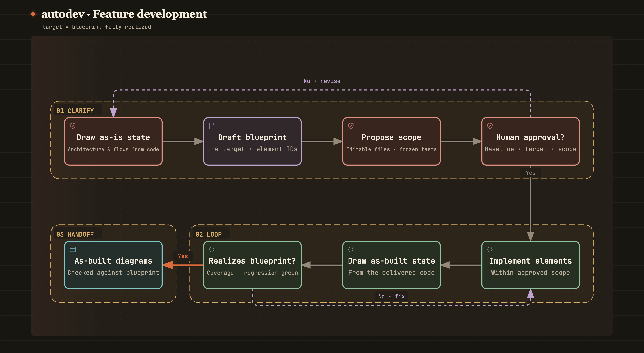
Task: Click the orange 'Yes' label near As-built diagrams
Action: 183,256
